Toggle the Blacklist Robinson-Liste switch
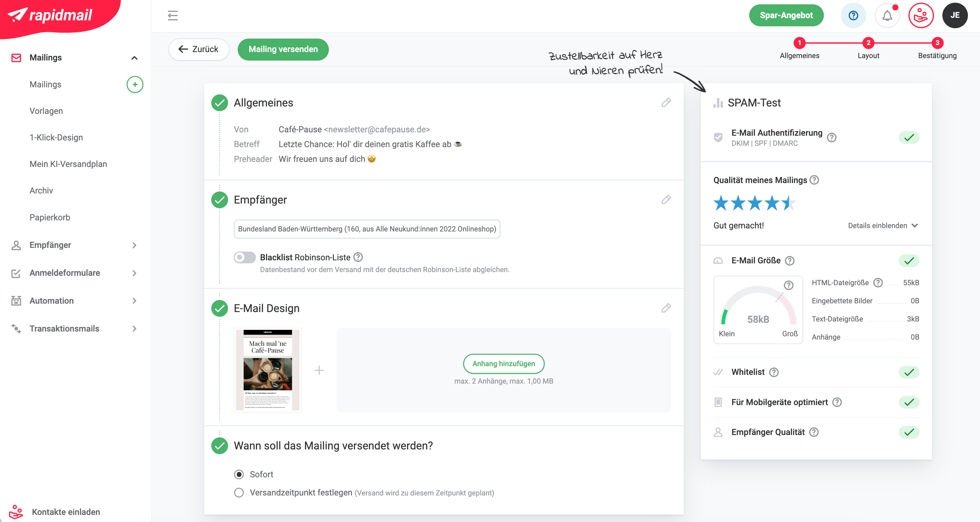This screenshot has width=980, height=522. click(244, 258)
